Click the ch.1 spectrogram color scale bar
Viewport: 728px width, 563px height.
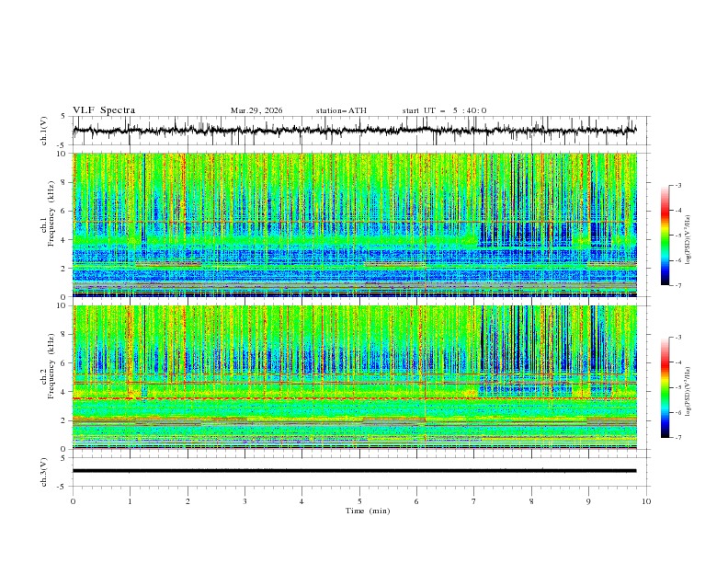pyautogui.click(x=665, y=236)
